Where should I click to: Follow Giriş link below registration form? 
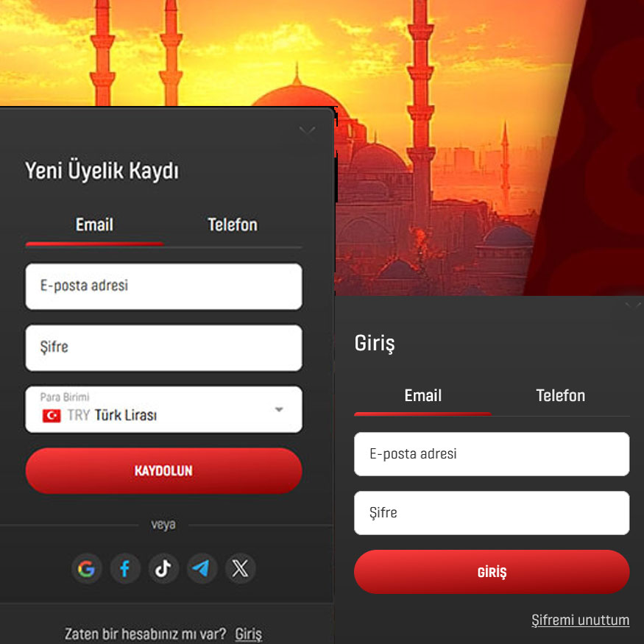[249, 634]
